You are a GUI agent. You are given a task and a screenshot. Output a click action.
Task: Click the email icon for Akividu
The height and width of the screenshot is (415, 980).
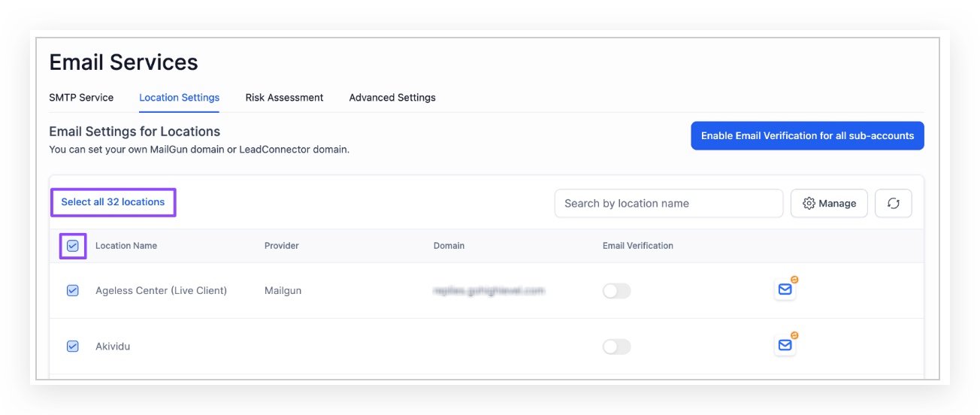click(785, 345)
